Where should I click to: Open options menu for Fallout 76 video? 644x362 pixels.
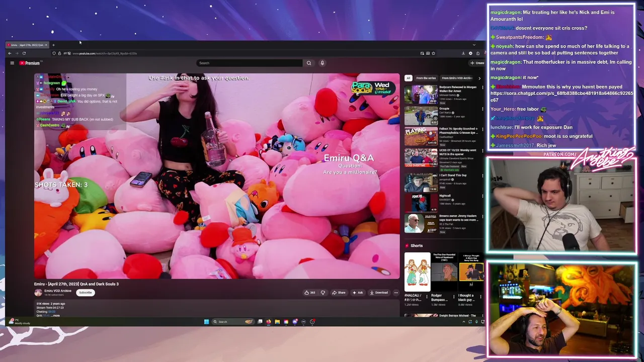482,129
